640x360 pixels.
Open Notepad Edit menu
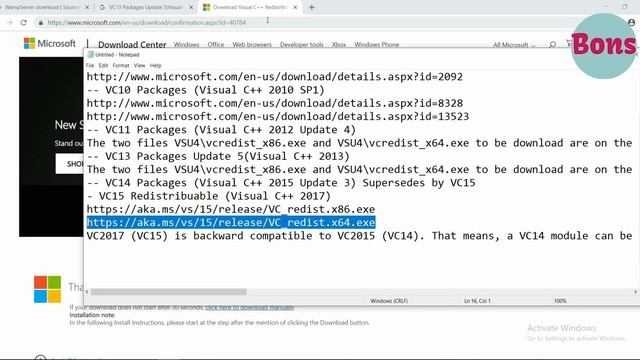[103, 65]
